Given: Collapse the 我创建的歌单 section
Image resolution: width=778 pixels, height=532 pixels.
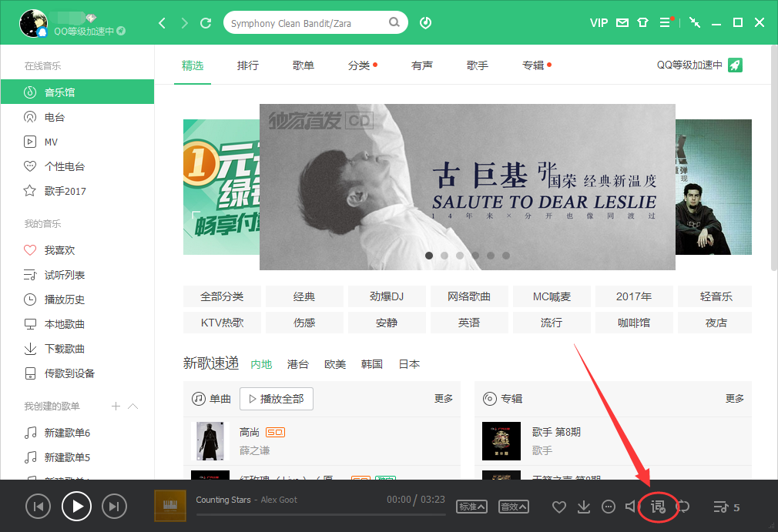Looking at the screenshot, I should pos(131,406).
